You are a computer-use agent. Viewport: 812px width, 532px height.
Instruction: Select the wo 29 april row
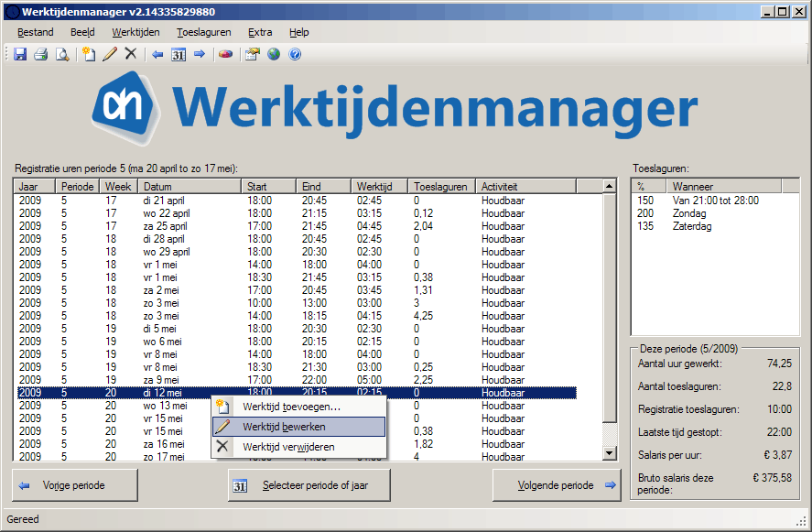(x=297, y=252)
